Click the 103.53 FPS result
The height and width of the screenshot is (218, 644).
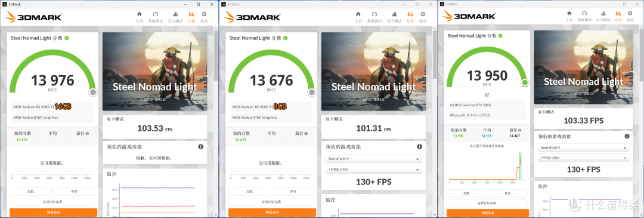[155, 129]
